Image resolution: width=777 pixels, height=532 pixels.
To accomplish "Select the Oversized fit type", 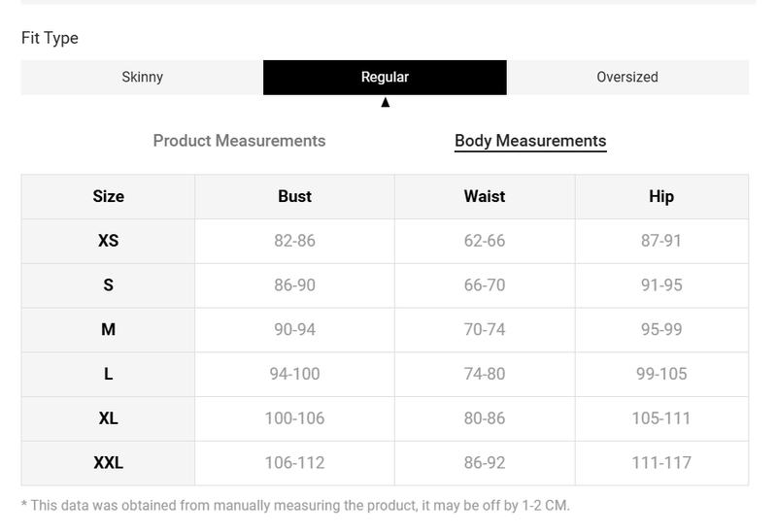I will [x=627, y=78].
